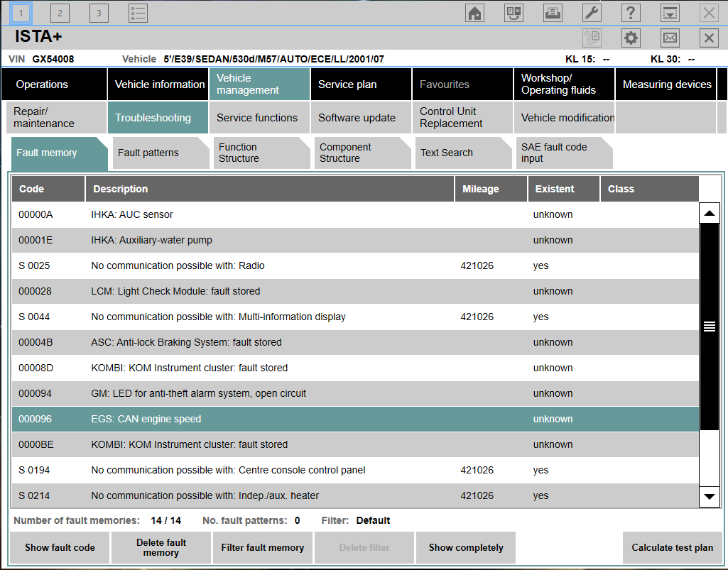
Task: Select session box number 2
Action: (60, 13)
